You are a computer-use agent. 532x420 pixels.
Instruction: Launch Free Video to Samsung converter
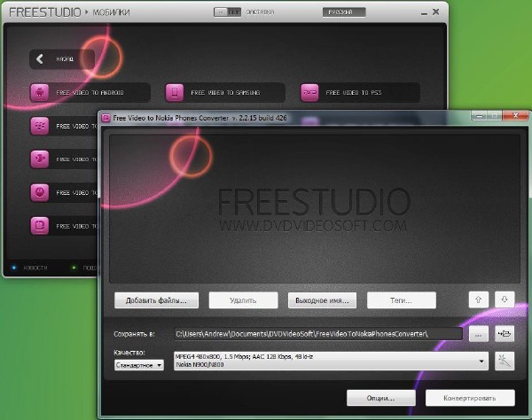point(176,92)
